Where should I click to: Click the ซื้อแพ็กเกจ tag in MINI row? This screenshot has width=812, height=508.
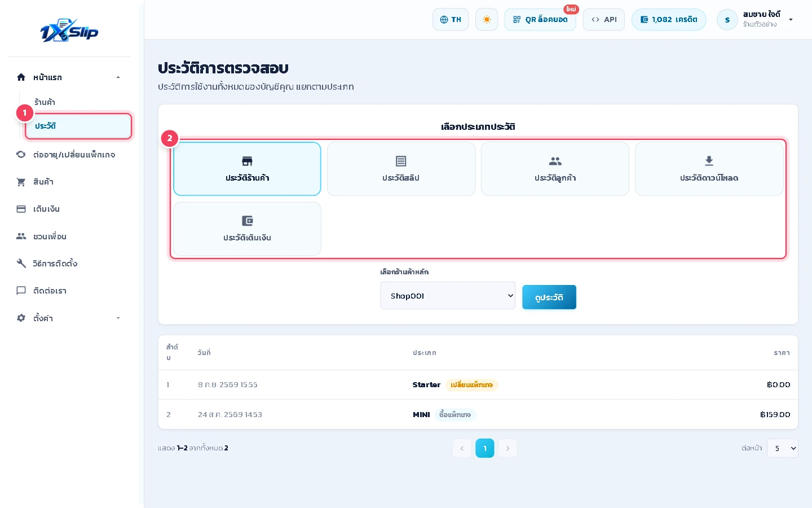click(455, 415)
